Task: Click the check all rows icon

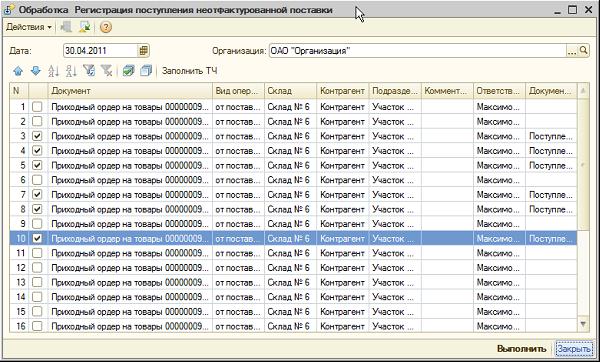Action: pos(129,71)
